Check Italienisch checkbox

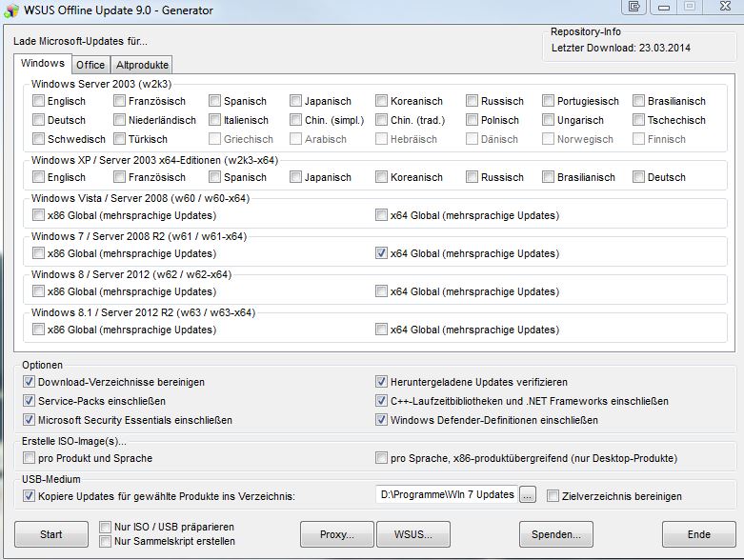click(x=215, y=119)
